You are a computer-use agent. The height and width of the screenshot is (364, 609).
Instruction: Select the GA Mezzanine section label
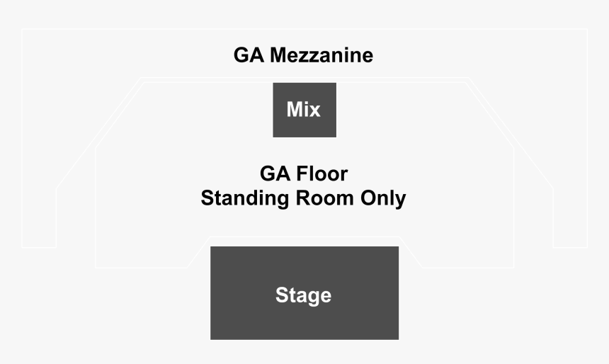coord(303,55)
